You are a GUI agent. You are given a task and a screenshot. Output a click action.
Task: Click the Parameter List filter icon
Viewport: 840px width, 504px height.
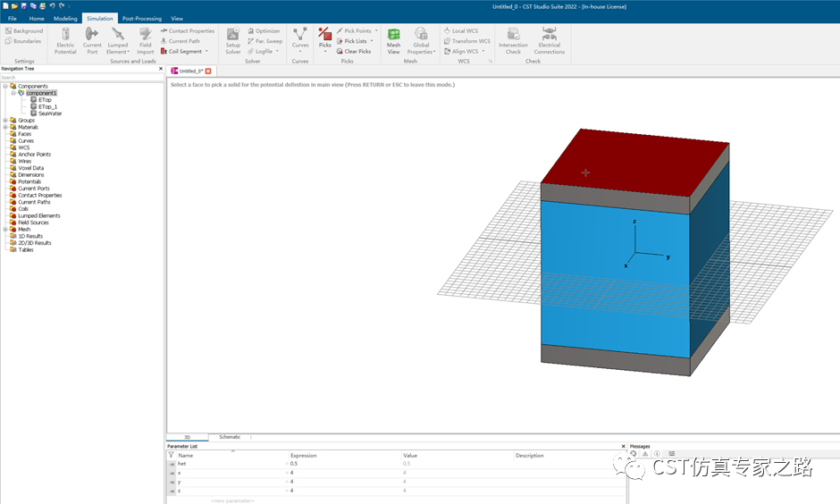(x=172, y=455)
